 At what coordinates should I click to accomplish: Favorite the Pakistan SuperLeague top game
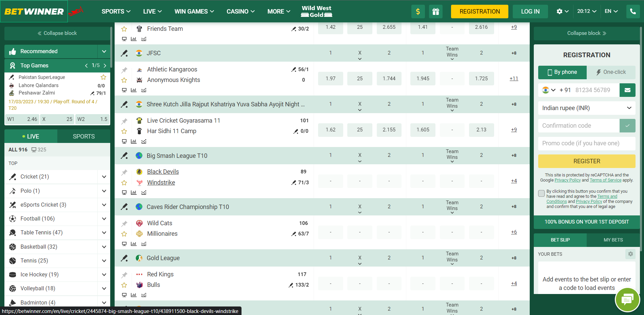(103, 77)
